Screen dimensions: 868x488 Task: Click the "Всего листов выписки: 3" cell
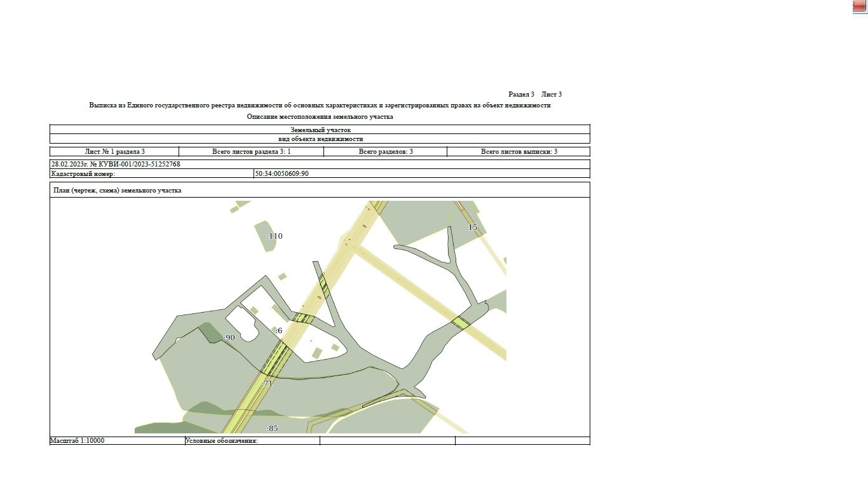pyautogui.click(x=519, y=151)
